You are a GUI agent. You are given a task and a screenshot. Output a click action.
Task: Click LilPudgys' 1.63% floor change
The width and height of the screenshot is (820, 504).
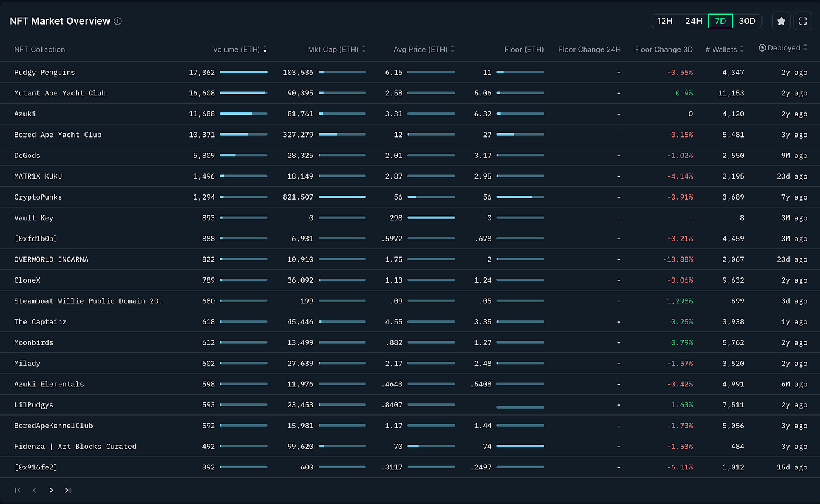(x=682, y=405)
